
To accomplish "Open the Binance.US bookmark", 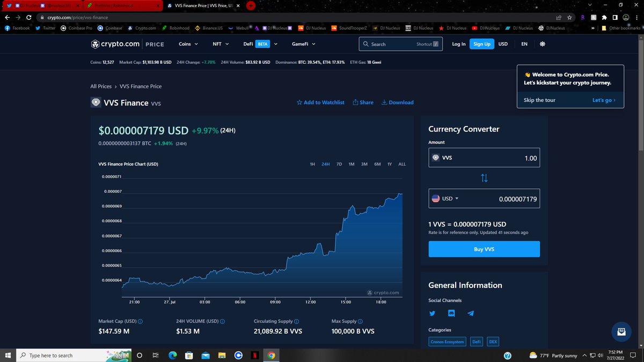I will 208,28.
